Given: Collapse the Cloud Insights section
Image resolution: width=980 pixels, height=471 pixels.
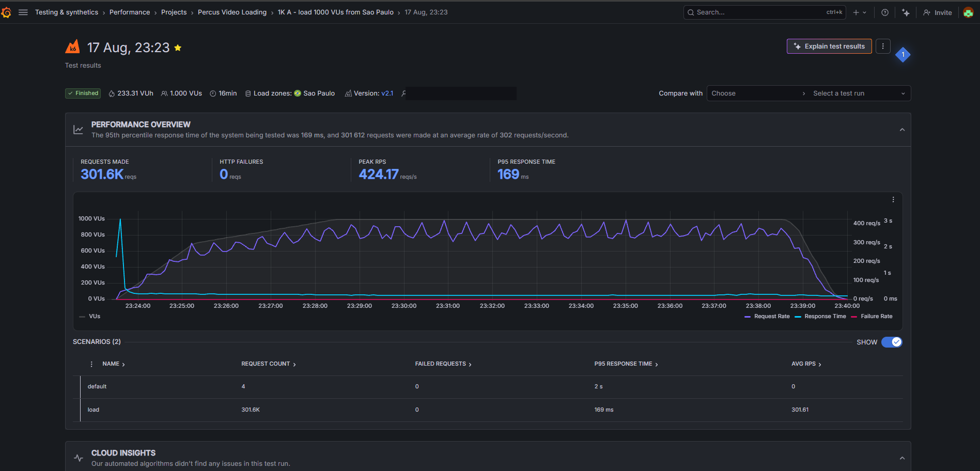Looking at the screenshot, I should pyautogui.click(x=902, y=458).
